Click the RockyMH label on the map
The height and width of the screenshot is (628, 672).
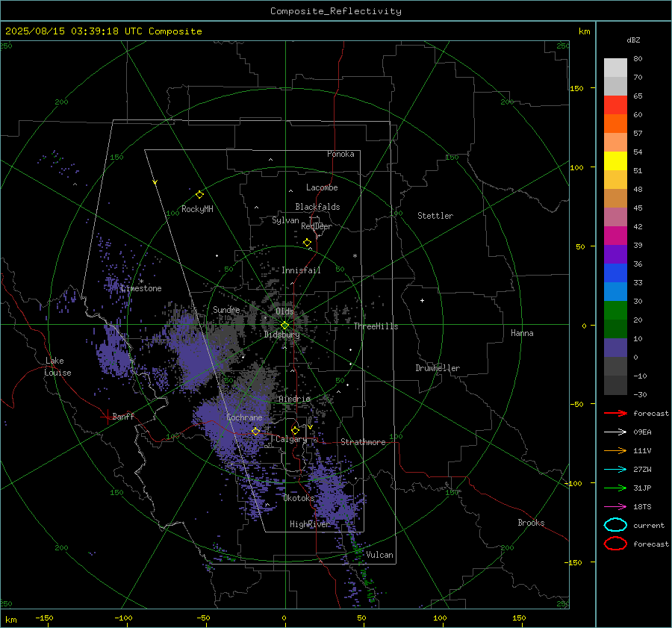(x=197, y=209)
